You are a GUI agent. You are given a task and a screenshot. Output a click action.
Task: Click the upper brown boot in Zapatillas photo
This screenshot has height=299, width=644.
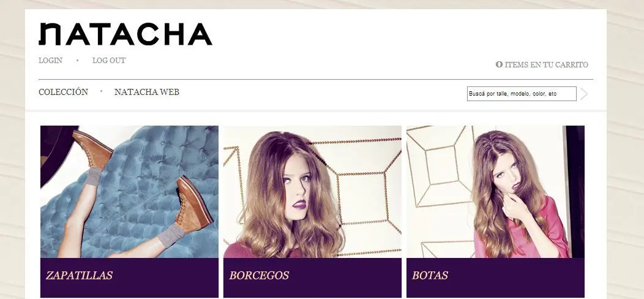[x=92, y=148]
